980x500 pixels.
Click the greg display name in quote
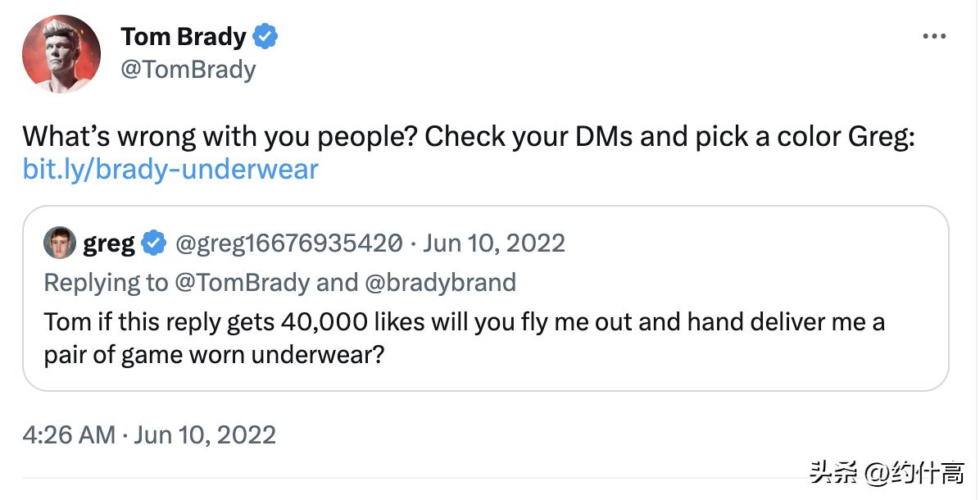109,243
